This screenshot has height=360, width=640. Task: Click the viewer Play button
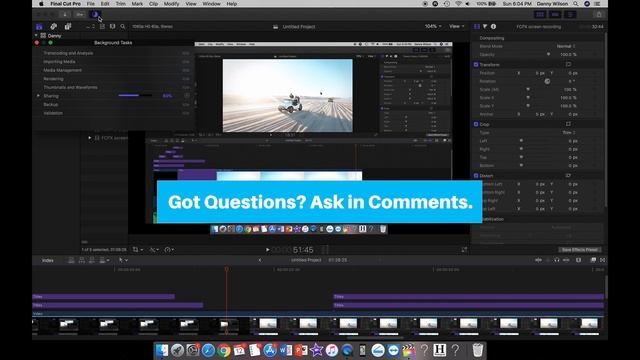[x=267, y=249]
